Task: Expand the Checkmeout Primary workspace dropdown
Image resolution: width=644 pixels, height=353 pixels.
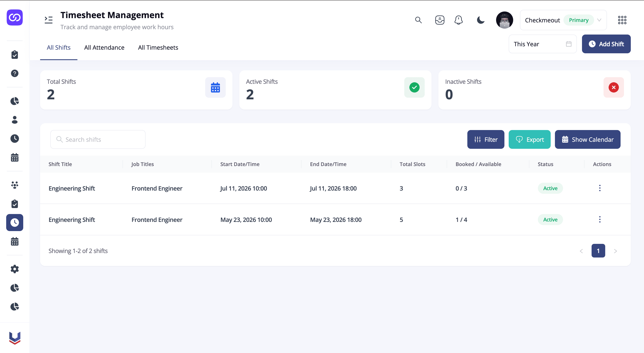Action: [563, 20]
